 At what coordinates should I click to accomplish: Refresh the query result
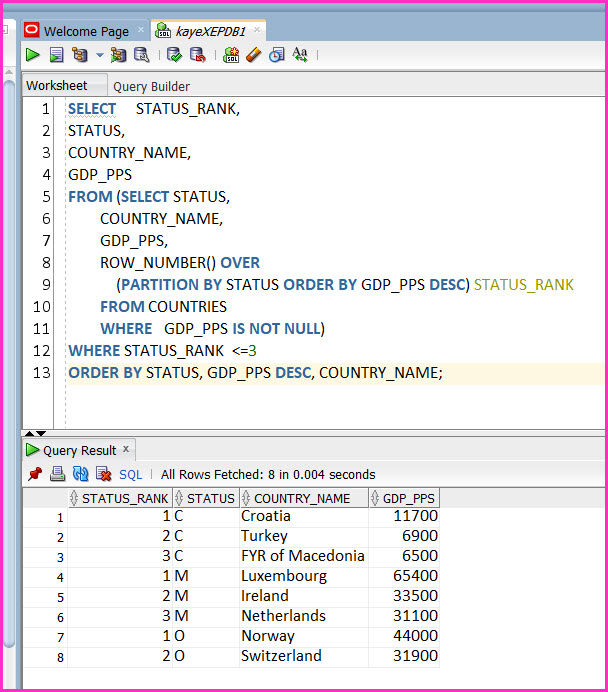[x=80, y=474]
